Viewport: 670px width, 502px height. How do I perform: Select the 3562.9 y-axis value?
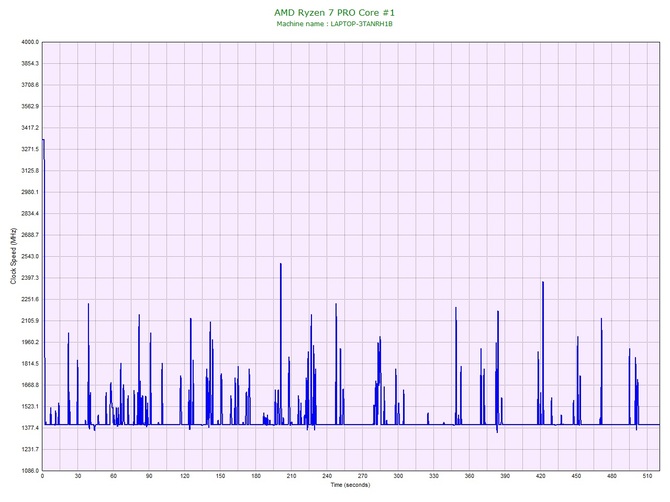30,106
